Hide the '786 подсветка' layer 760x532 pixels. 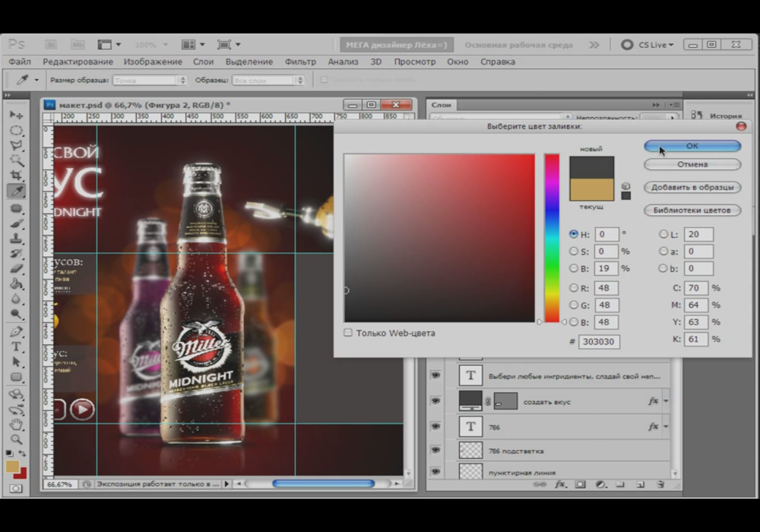[435, 450]
